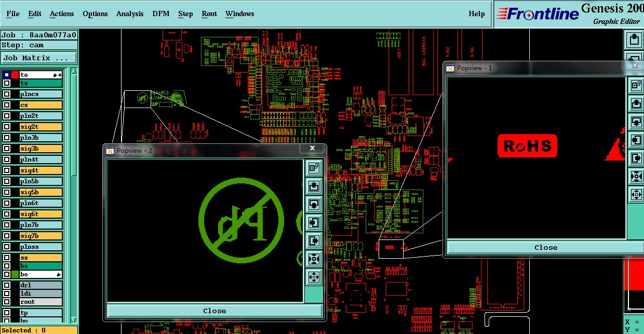The height and width of the screenshot is (334, 644).
Task: Pan left in Popview - 1
Action: 636,140
